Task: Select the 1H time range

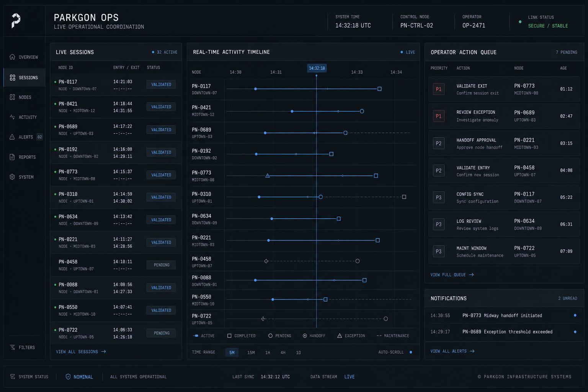Action: click(x=268, y=353)
